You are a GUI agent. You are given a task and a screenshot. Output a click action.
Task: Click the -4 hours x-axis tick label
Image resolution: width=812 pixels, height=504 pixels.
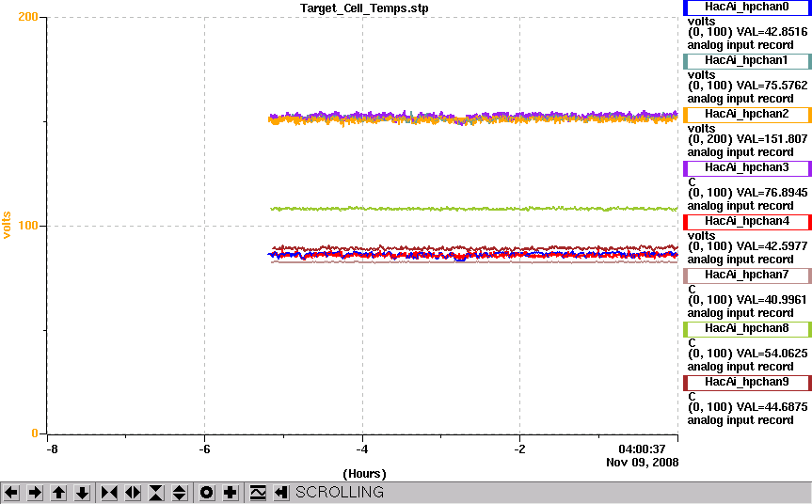(x=362, y=449)
